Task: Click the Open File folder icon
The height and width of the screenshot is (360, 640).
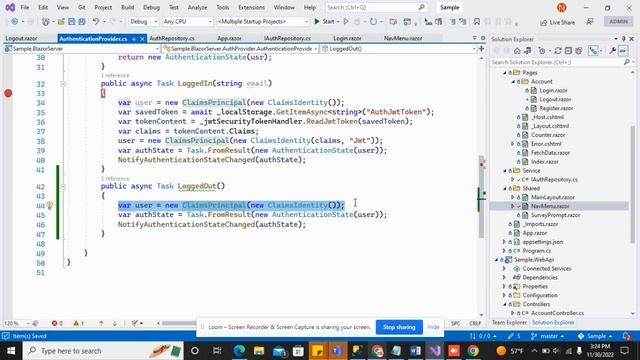Action: coord(61,22)
